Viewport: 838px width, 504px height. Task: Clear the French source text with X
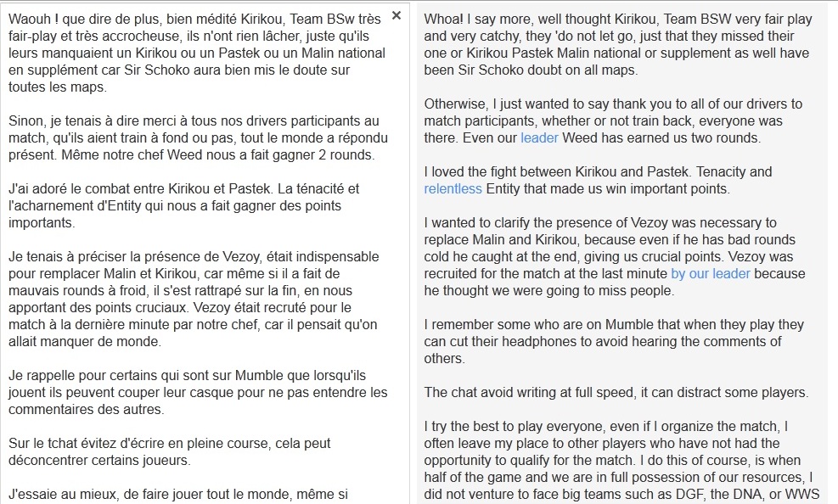[396, 15]
